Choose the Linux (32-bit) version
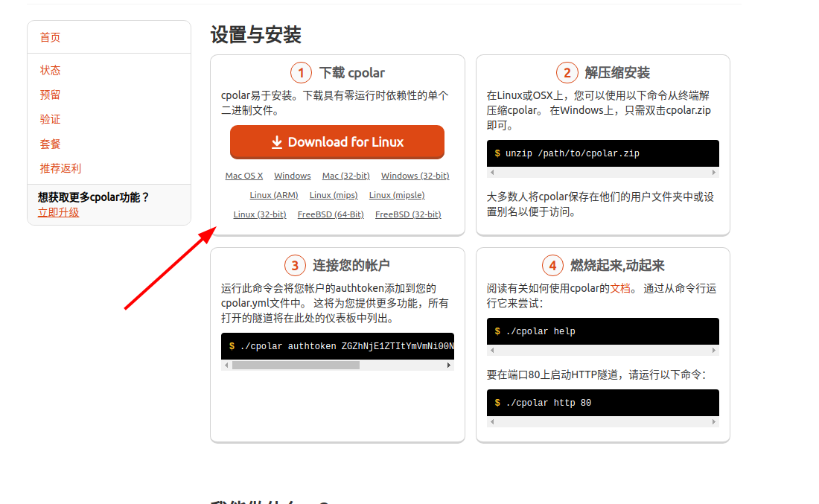 (259, 214)
